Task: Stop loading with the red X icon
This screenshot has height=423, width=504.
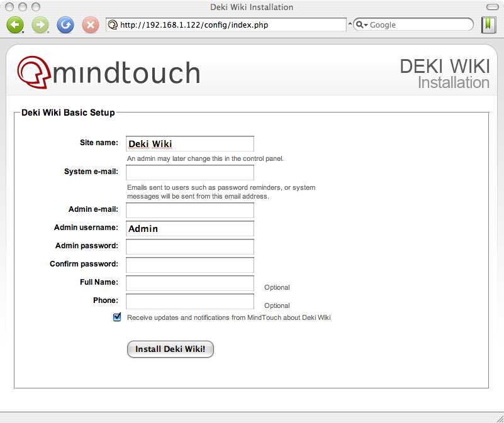Action: pyautogui.click(x=91, y=25)
